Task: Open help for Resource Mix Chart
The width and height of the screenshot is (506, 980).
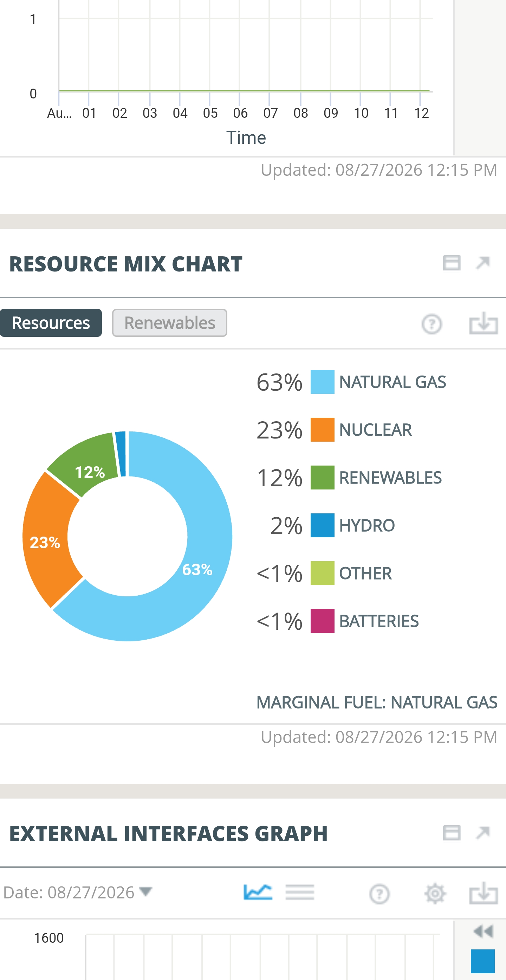Action: [432, 324]
